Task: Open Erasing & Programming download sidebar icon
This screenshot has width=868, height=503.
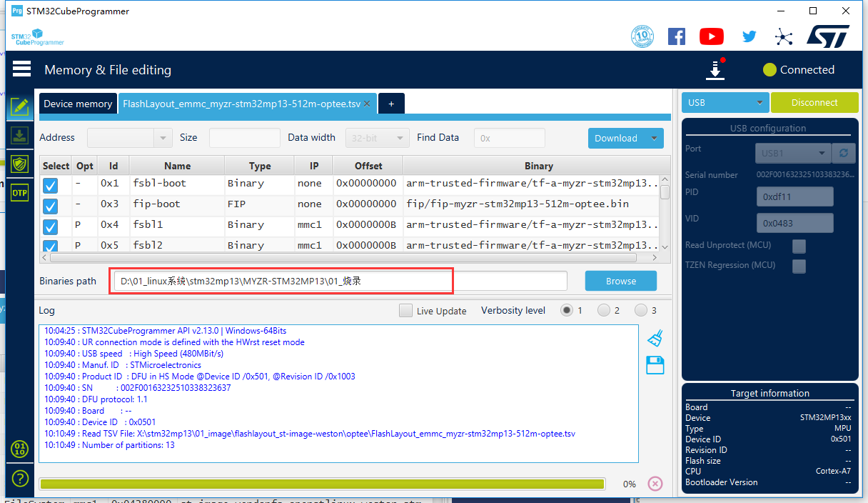Action: tap(20, 136)
